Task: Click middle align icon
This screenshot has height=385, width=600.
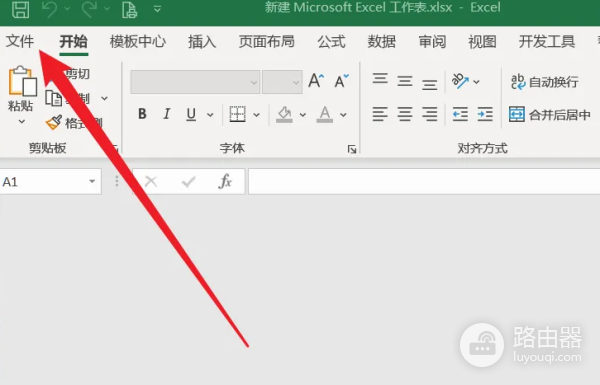Action: 405,81
